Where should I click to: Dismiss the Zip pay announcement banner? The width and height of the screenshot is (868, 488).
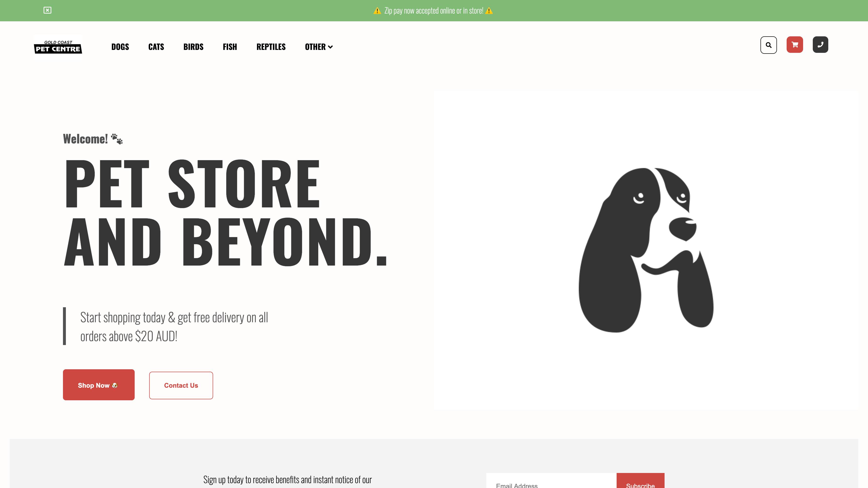47,10
